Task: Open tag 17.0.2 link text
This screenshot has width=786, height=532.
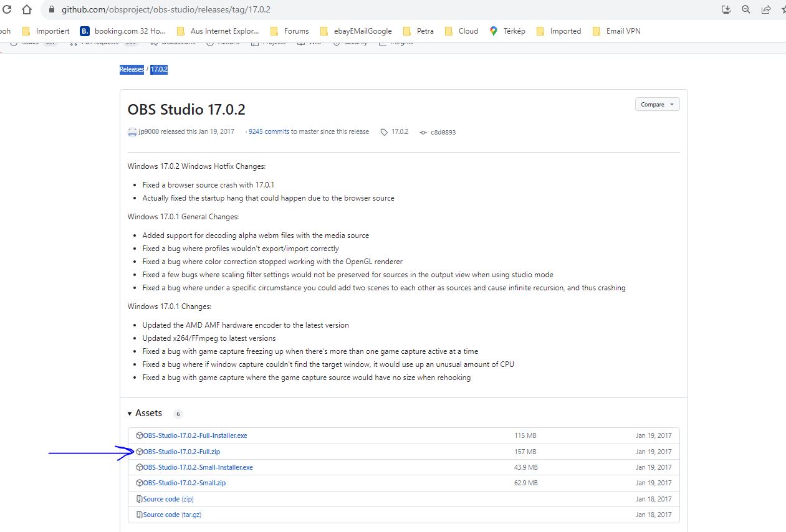Action: [x=400, y=132]
